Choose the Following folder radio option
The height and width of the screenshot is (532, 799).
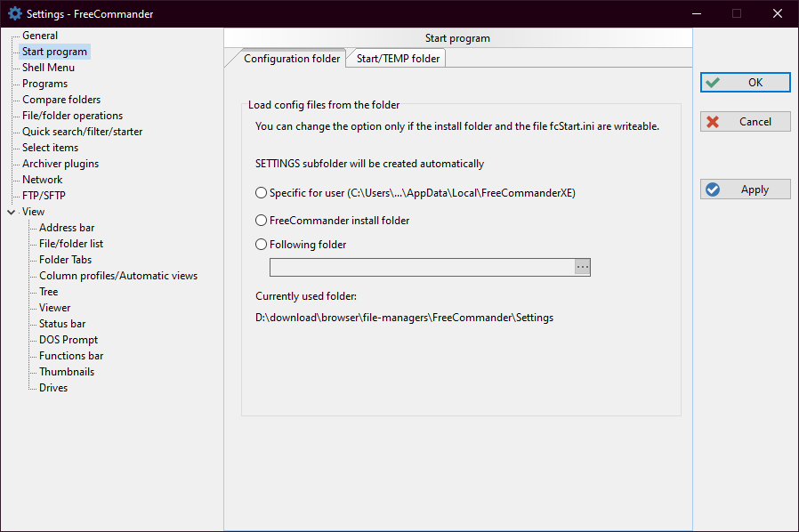point(261,245)
